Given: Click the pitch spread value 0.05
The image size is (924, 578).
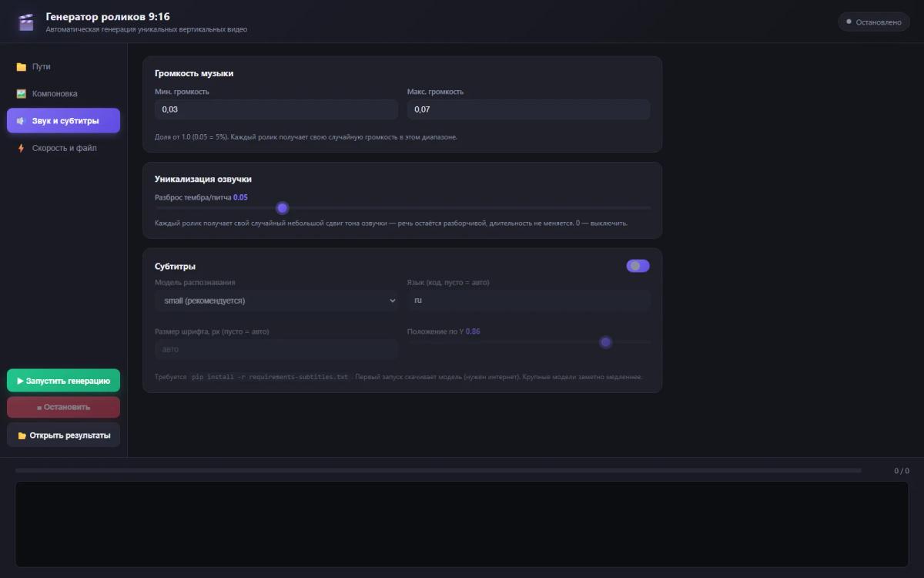Looking at the screenshot, I should click(x=241, y=197).
